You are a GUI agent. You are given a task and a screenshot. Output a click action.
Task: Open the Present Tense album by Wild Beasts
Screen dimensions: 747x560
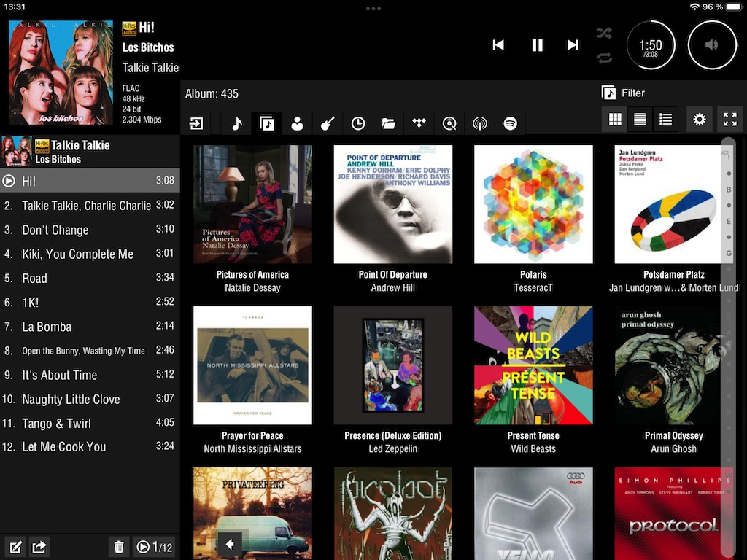coord(533,365)
